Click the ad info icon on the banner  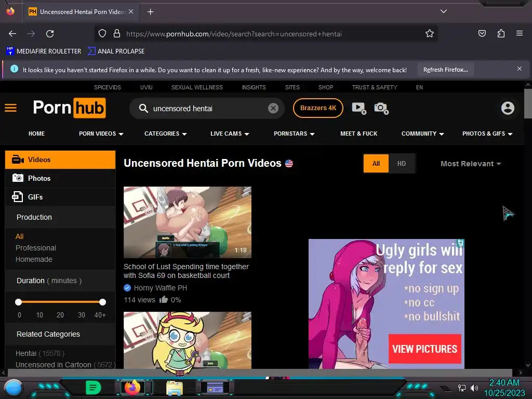(460, 243)
